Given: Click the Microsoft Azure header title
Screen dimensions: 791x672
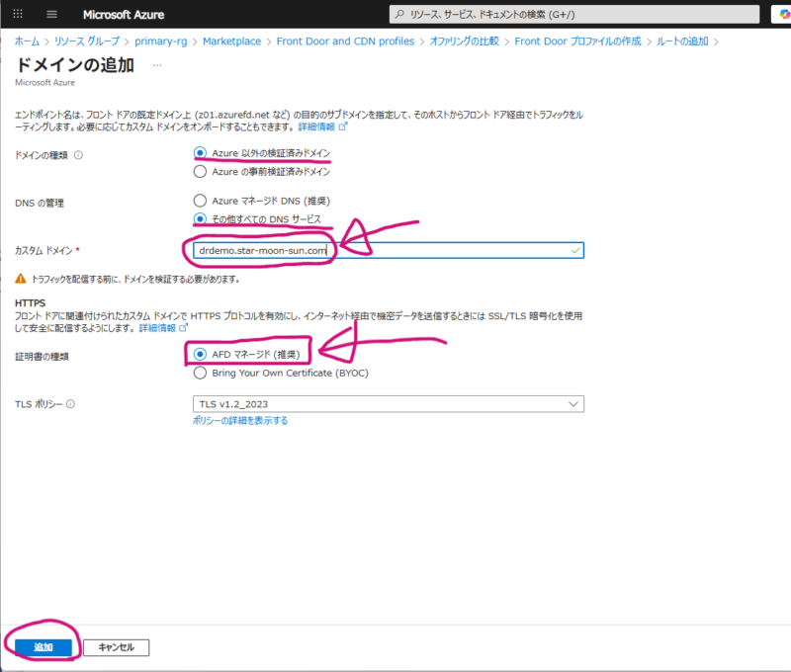Looking at the screenshot, I should [124, 15].
